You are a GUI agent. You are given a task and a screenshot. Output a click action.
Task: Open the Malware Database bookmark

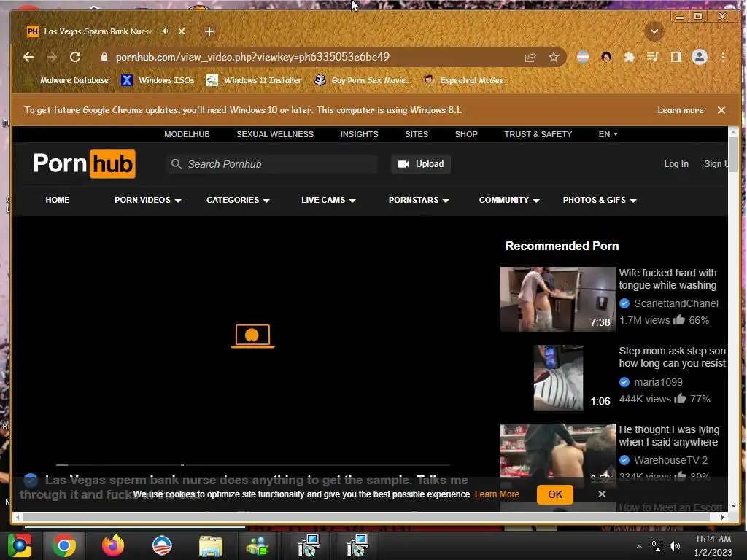coord(68,80)
